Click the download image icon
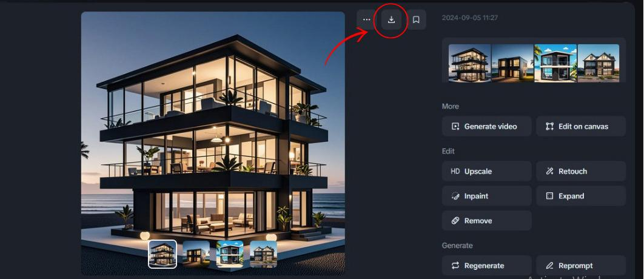The image size is (644, 279). pyautogui.click(x=391, y=19)
